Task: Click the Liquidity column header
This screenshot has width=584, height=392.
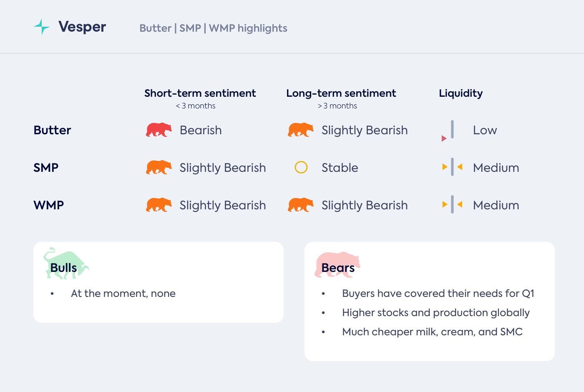Action: pos(461,93)
